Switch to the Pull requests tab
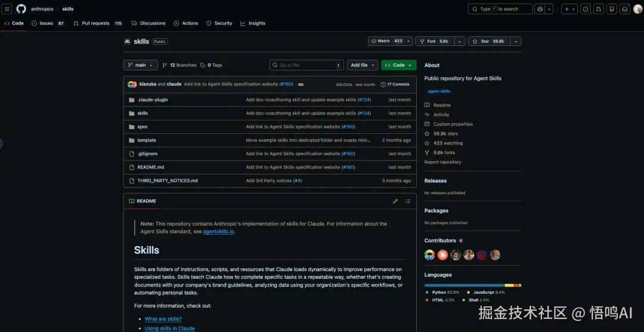 tap(98, 23)
